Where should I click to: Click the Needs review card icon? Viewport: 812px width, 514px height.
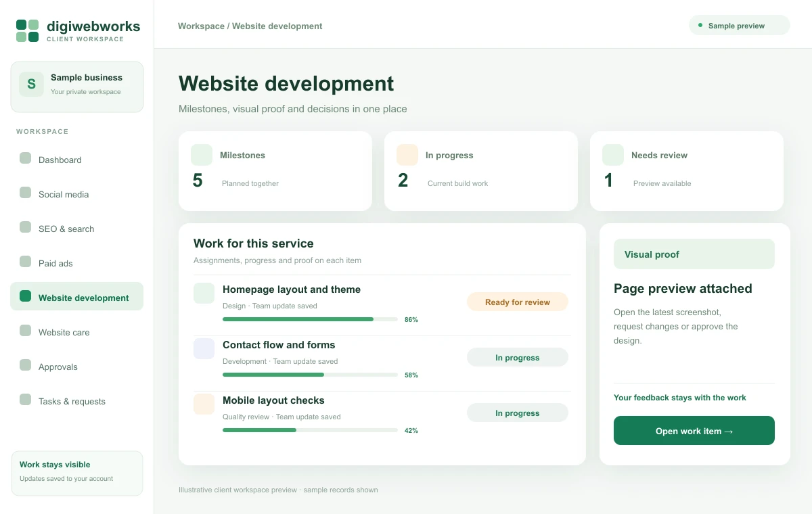pos(613,155)
